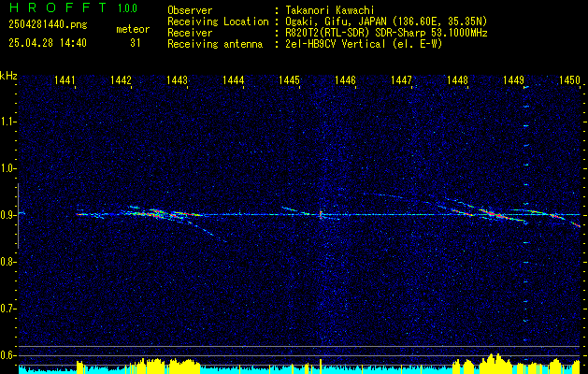Click the 2el-HB9CV Vertical antenna text
The height and width of the screenshot is (374, 588).
[x=362, y=44]
